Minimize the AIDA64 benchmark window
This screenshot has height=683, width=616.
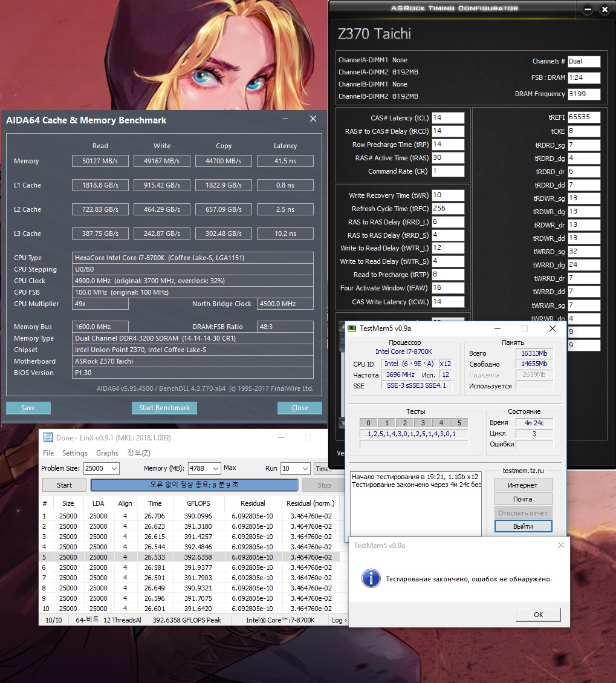coord(285,119)
